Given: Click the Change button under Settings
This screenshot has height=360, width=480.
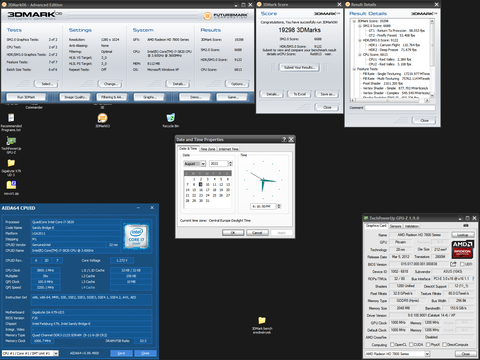Looking at the screenshot, I should point(110,84).
